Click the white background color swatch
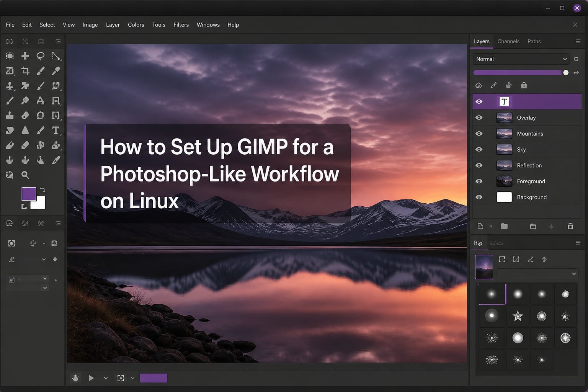Viewport: 588px width, 392px height. (x=39, y=204)
